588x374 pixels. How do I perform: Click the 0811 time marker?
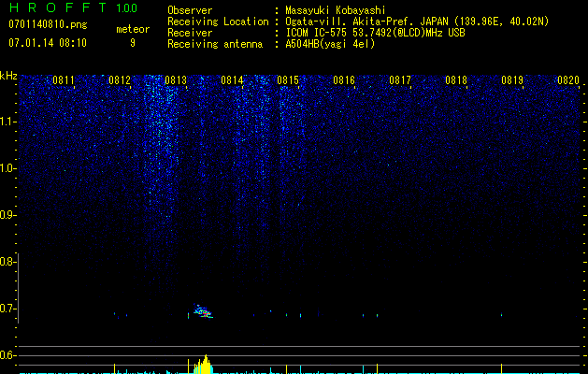tap(64, 80)
